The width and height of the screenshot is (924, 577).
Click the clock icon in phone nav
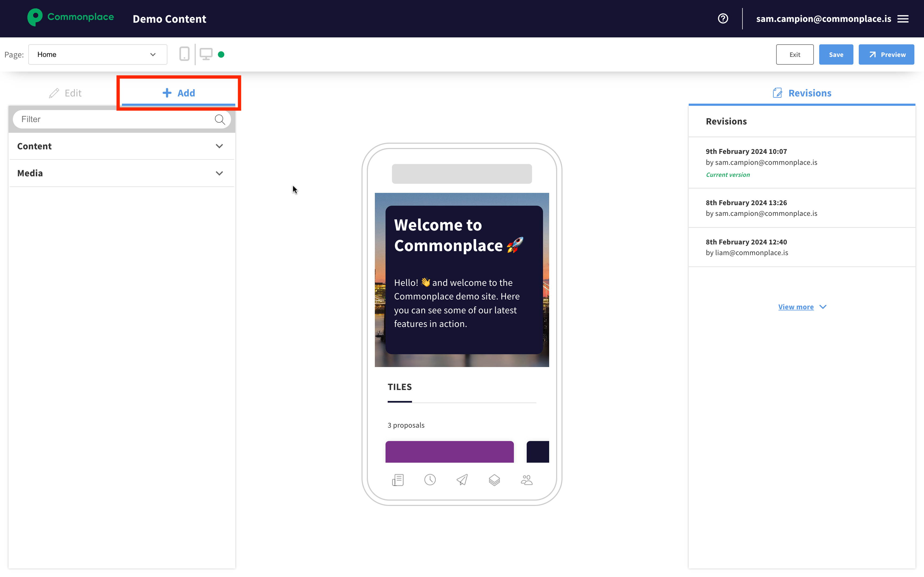pyautogui.click(x=430, y=480)
